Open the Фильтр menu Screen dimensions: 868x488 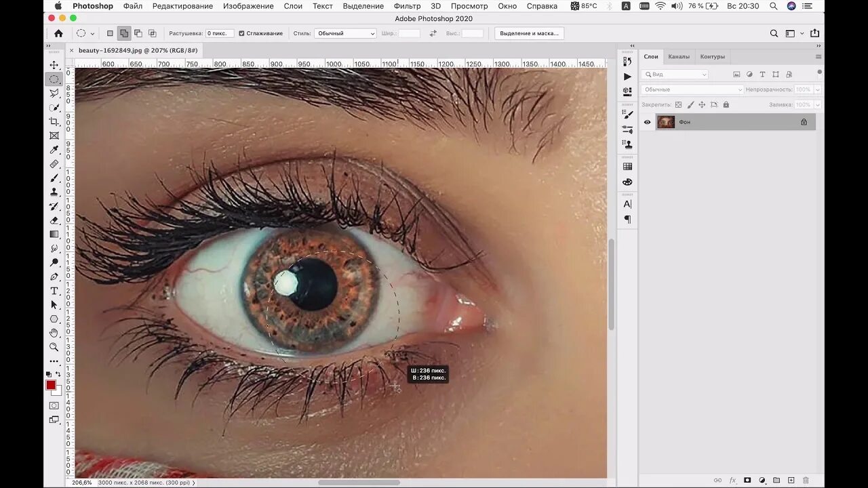click(407, 6)
